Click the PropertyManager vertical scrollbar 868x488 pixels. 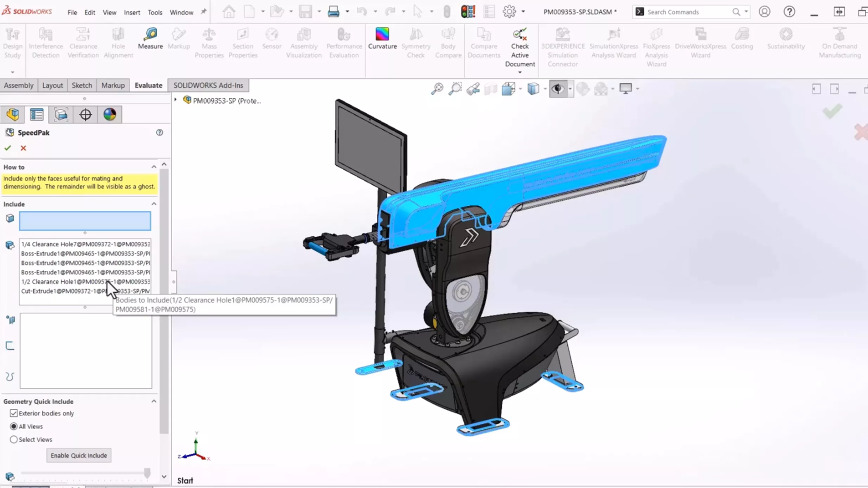164,300
